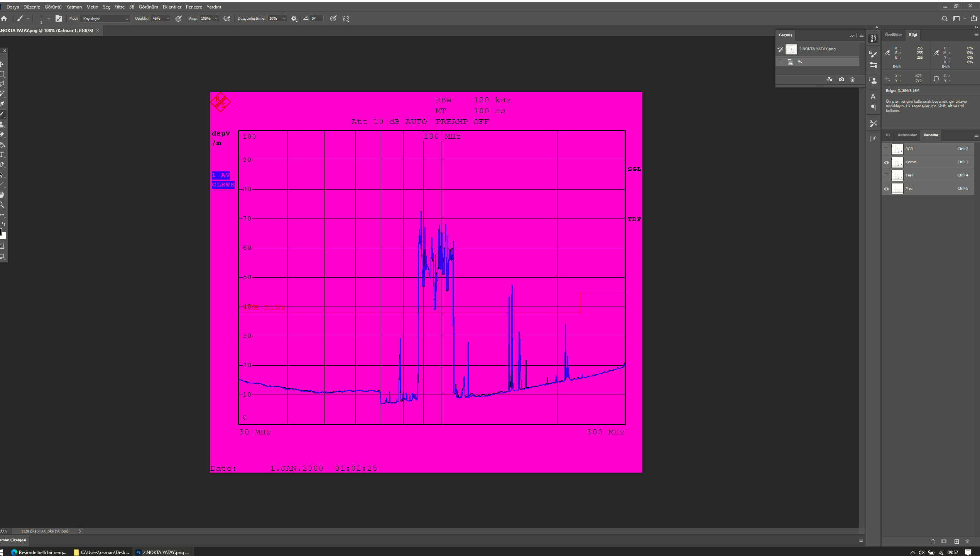Screen dimensions: 980x556
Task: Toggle pressure control for brush size
Action: click(x=333, y=19)
